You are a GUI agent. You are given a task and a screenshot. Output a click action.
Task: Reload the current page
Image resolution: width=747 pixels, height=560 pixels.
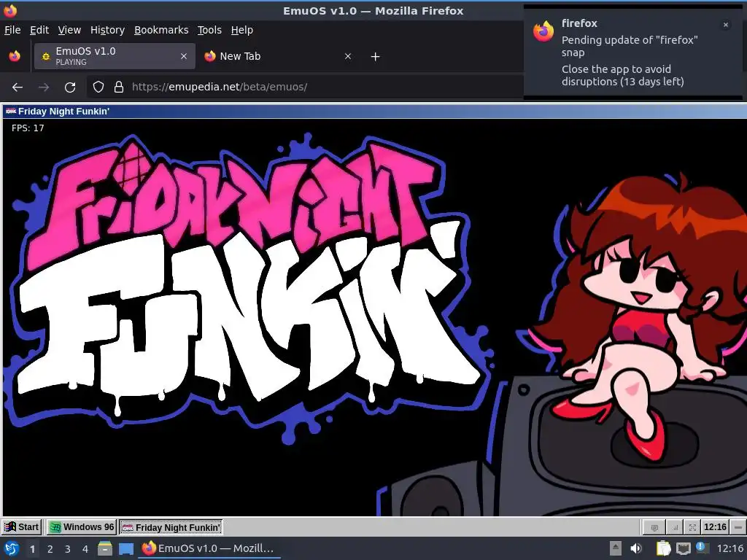point(70,87)
